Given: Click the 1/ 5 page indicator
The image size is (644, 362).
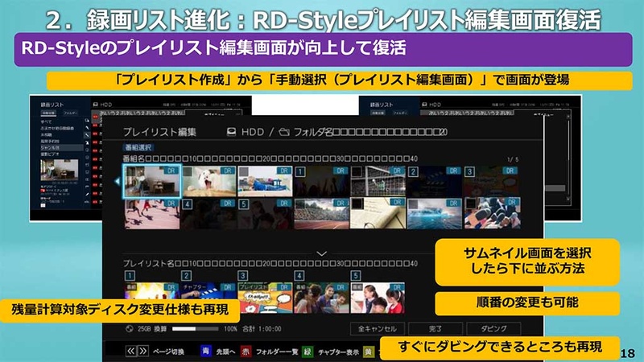Looking at the screenshot, I should click(x=513, y=159).
